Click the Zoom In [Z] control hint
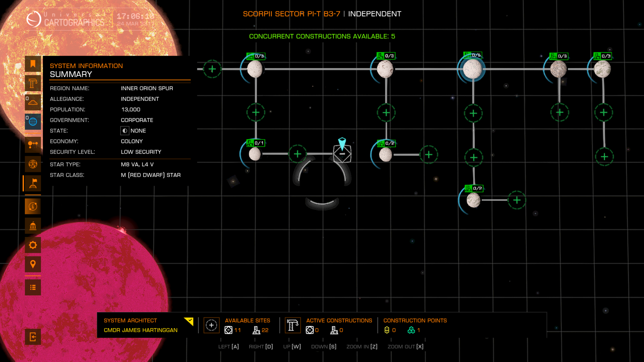Image resolution: width=644 pixels, height=362 pixels. click(x=362, y=347)
